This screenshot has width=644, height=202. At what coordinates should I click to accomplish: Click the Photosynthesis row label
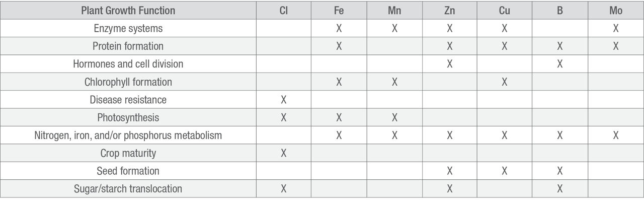point(128,117)
